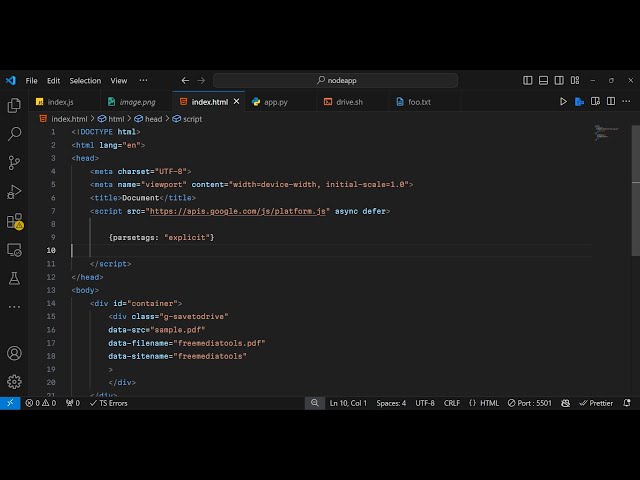Open the editor More Actions ellipsis menu

click(626, 102)
